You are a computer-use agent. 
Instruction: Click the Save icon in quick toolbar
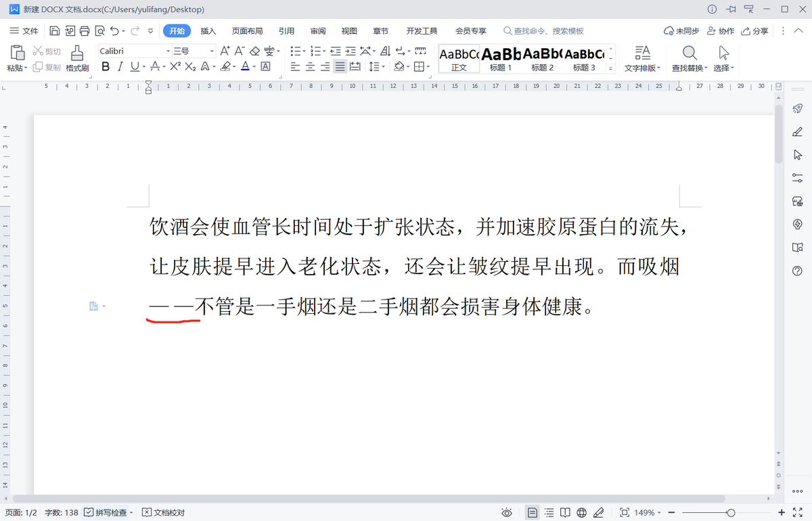tap(55, 30)
